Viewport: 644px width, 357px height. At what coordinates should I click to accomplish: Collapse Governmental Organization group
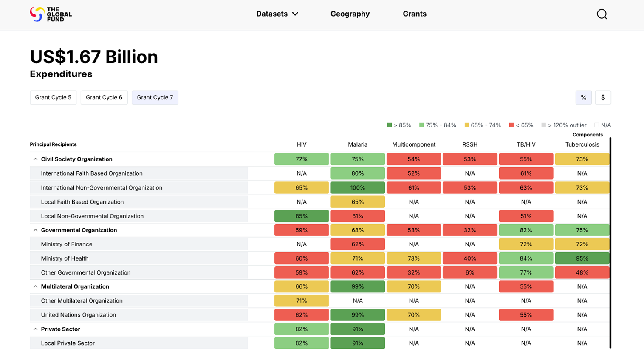[x=35, y=230]
